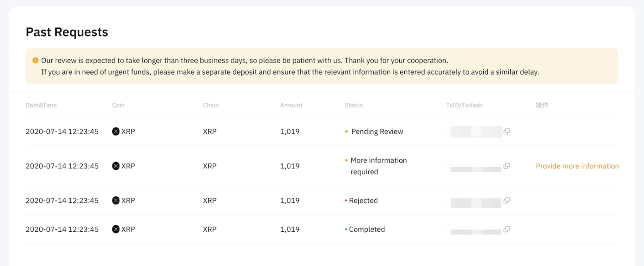Click the Past Requests heading

coord(67,32)
